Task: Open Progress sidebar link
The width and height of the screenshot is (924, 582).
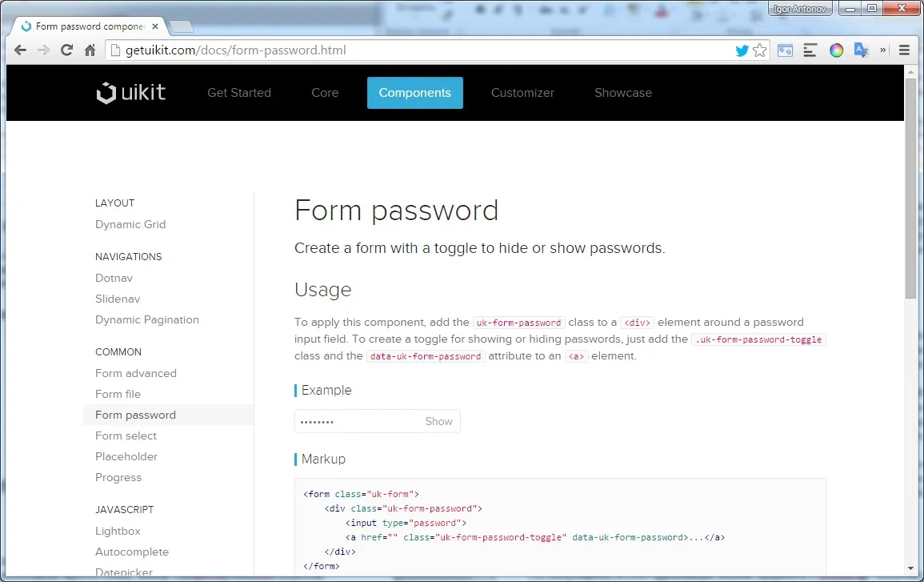Action: 118,478
